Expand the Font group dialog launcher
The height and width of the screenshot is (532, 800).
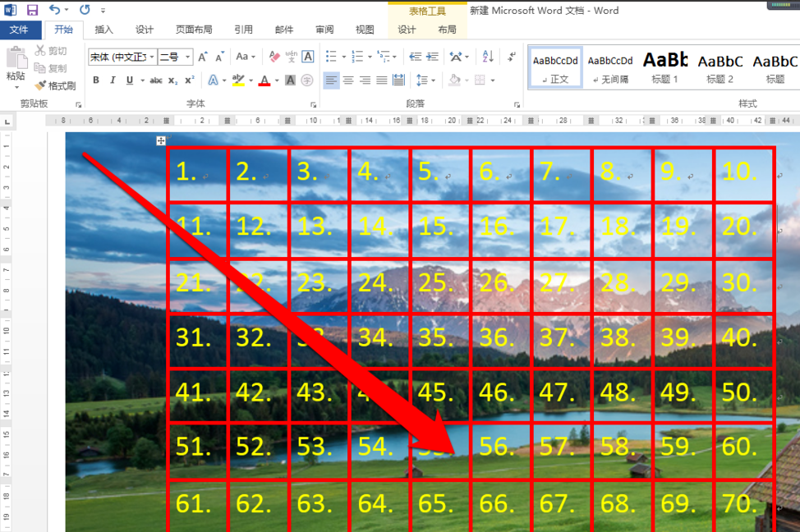coord(313,104)
